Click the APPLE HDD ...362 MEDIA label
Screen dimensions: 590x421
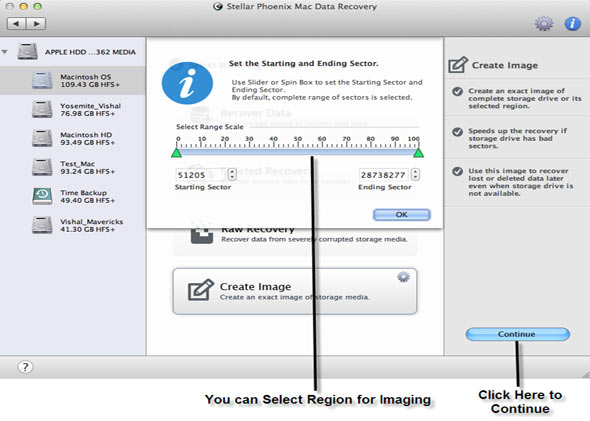pos(90,52)
